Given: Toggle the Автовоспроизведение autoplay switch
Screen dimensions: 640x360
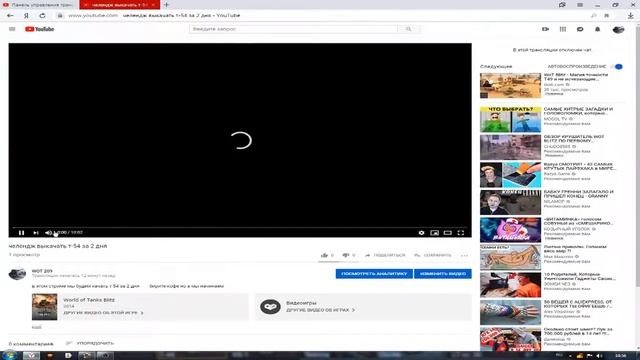Looking at the screenshot, I should (618, 67).
